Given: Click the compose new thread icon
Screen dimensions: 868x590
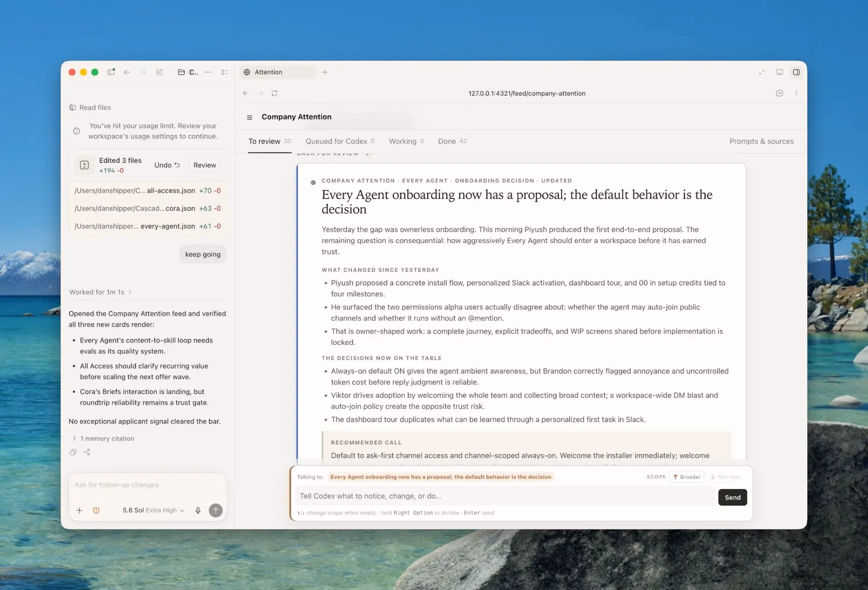Looking at the screenshot, I should 160,72.
